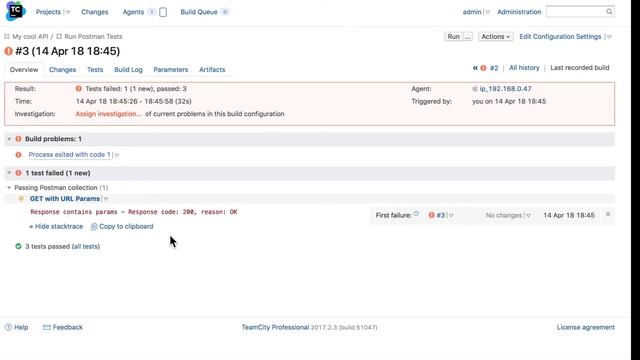The height and width of the screenshot is (360, 640).
Task: Open the Actions dropdown
Action: pos(496,37)
